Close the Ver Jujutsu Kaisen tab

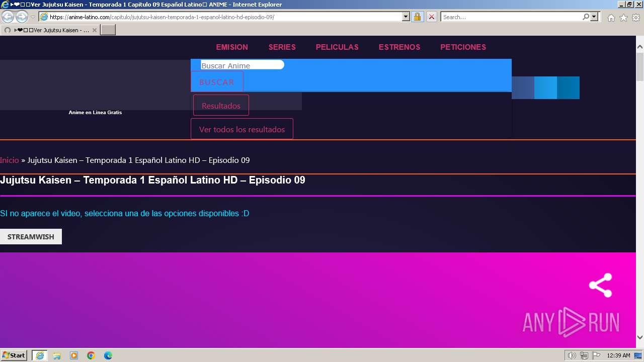(95, 30)
